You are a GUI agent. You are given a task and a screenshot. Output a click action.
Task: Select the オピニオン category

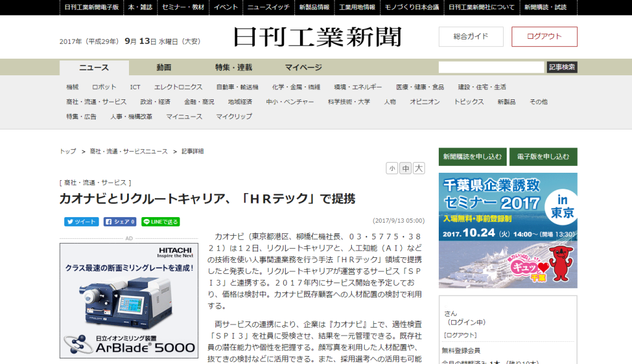tap(425, 102)
